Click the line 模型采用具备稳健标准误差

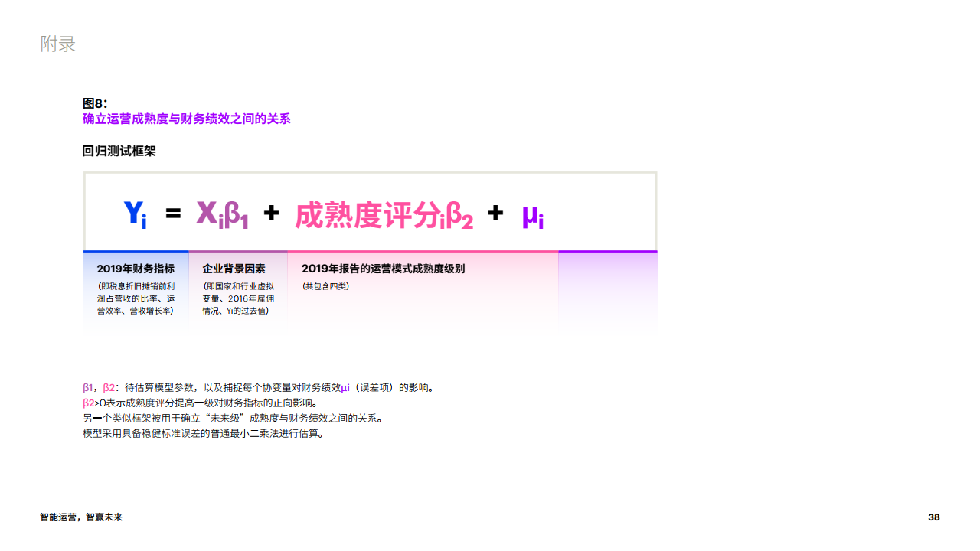(204, 433)
